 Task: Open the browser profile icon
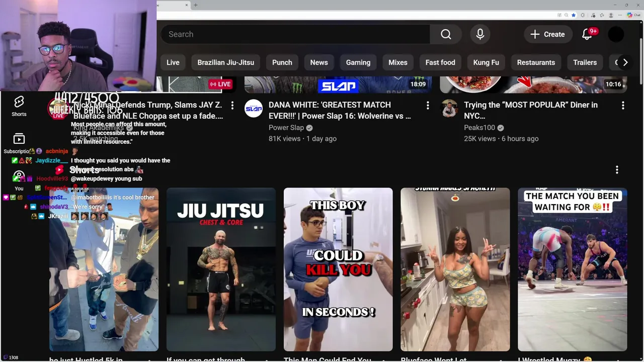611,15
